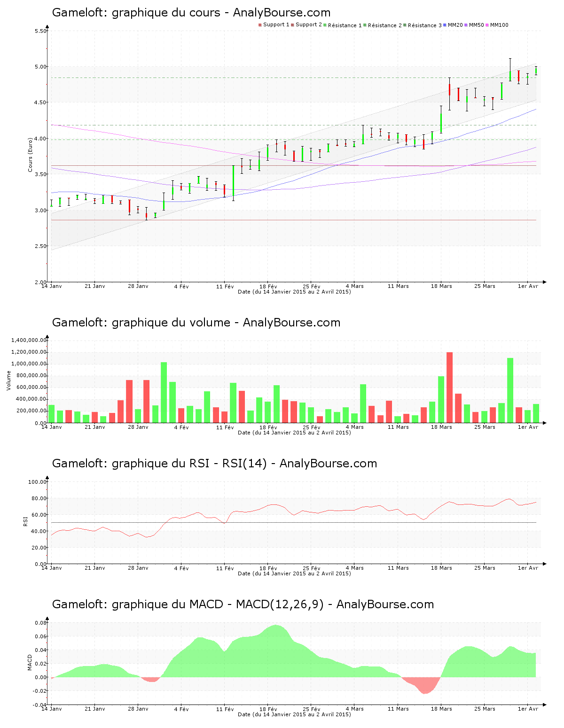Select the Résistance 3 legend label

(425, 25)
